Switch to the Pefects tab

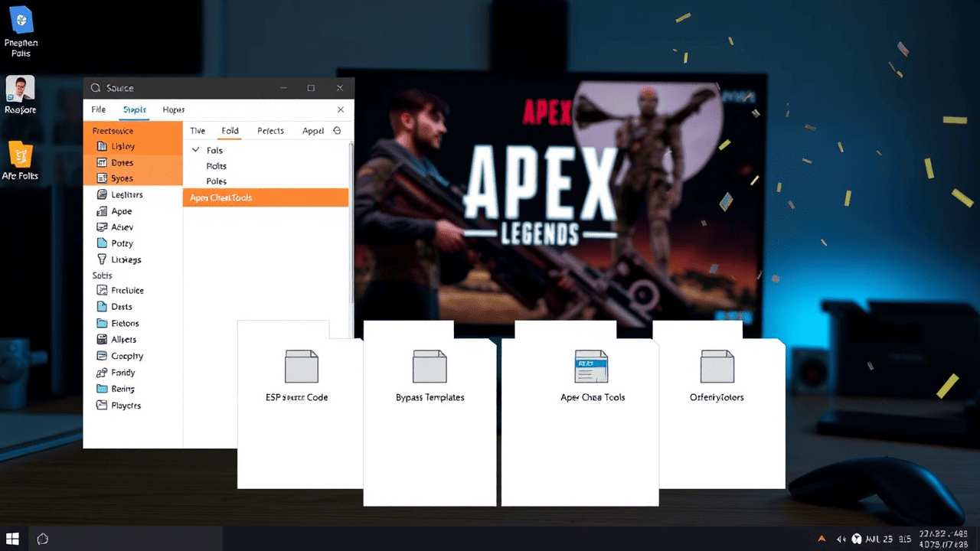click(270, 131)
